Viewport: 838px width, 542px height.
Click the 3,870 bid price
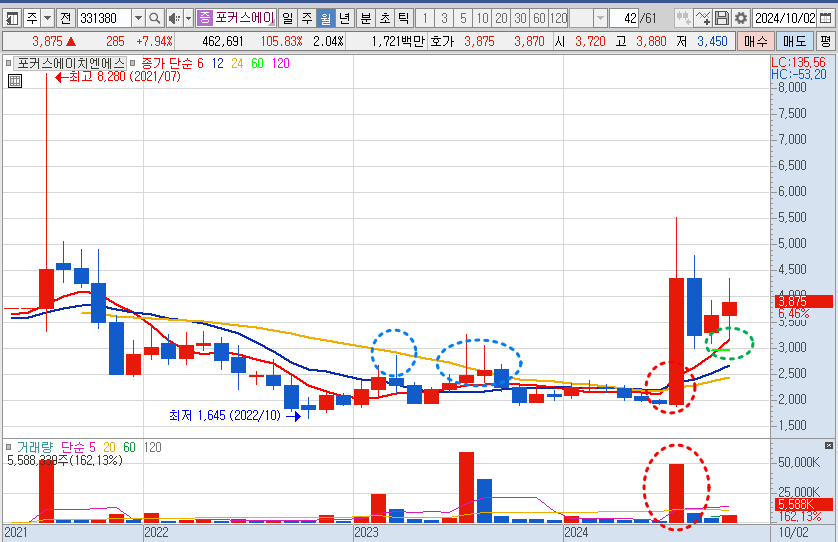[x=529, y=41]
